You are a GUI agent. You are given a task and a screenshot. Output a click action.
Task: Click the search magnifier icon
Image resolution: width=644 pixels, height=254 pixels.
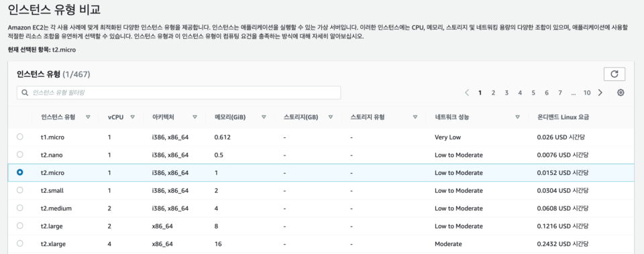pyautogui.click(x=25, y=92)
